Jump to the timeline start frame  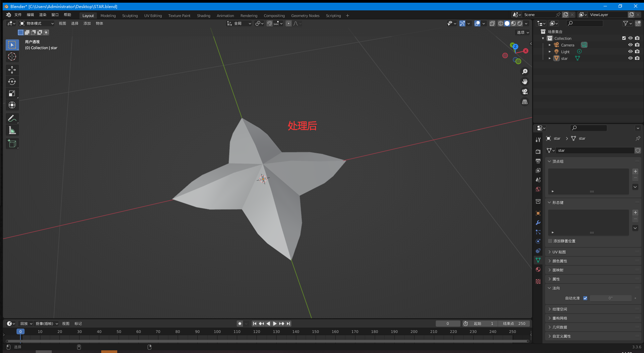pos(255,324)
